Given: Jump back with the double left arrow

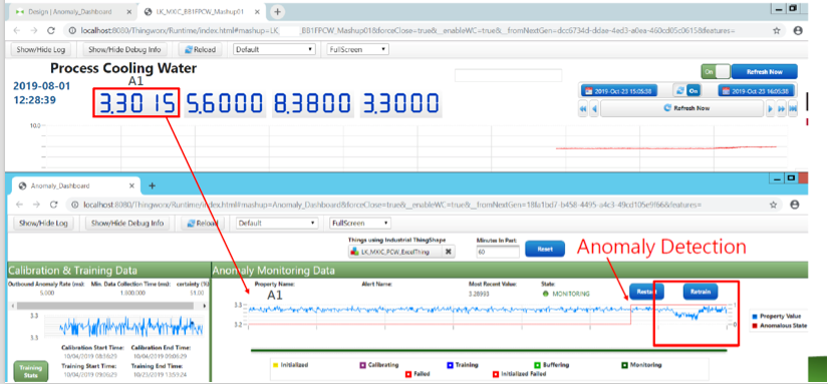Looking at the screenshot, I should click(x=584, y=109).
